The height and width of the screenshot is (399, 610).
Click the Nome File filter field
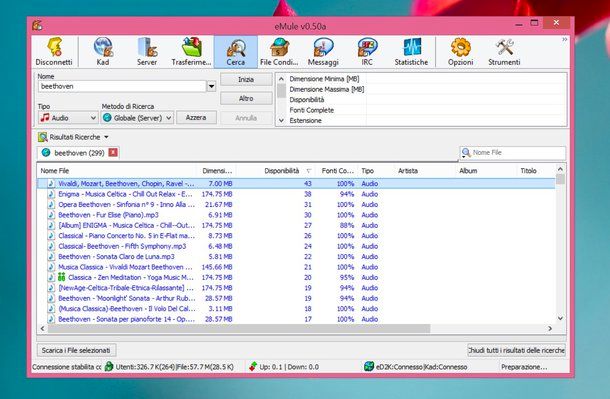pos(518,152)
